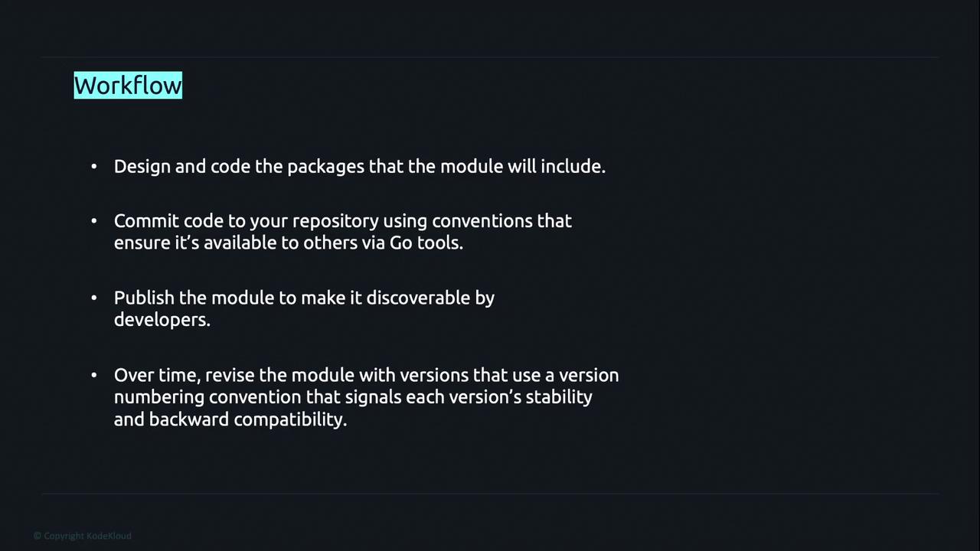
Task: Click the copyright symbol in the footer
Action: [x=38, y=536]
